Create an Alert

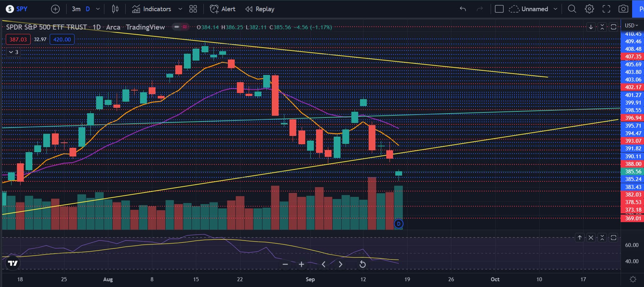pyautogui.click(x=222, y=9)
